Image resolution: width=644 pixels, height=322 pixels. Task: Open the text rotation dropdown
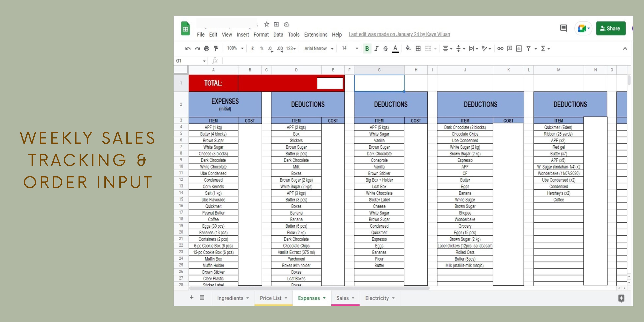[487, 49]
